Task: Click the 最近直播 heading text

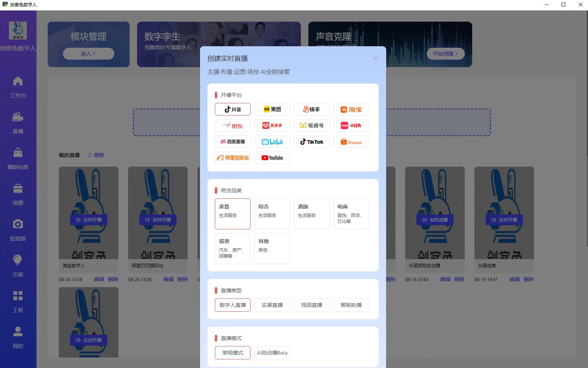Action: (x=69, y=155)
